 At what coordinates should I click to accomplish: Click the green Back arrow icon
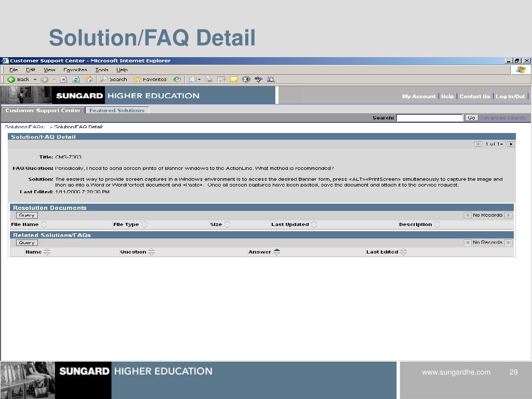[x=11, y=79]
